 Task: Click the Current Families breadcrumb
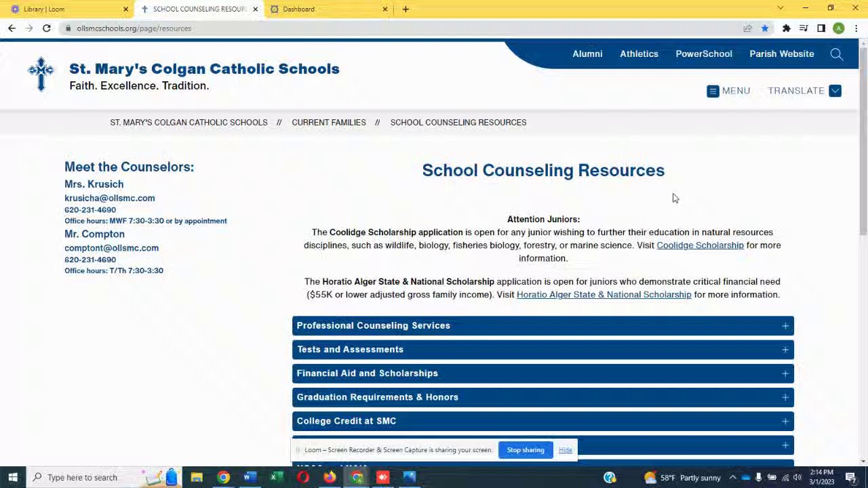pos(329,123)
